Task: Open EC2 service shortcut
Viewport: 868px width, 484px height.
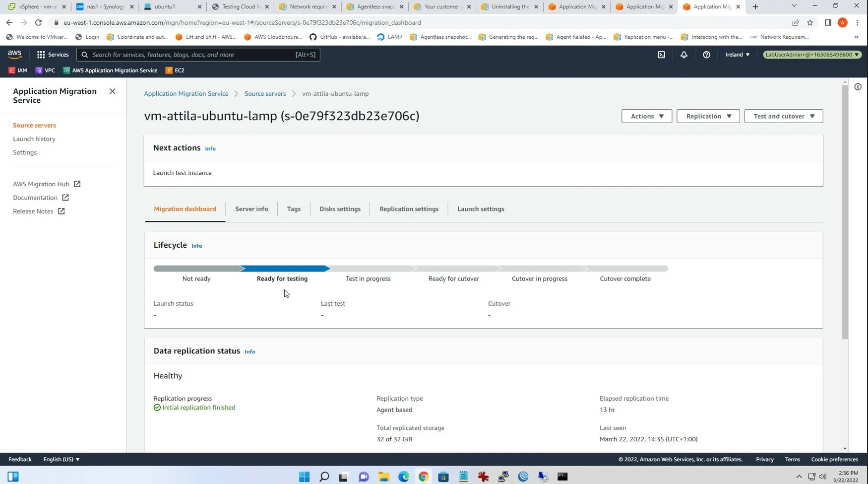Action: point(175,70)
